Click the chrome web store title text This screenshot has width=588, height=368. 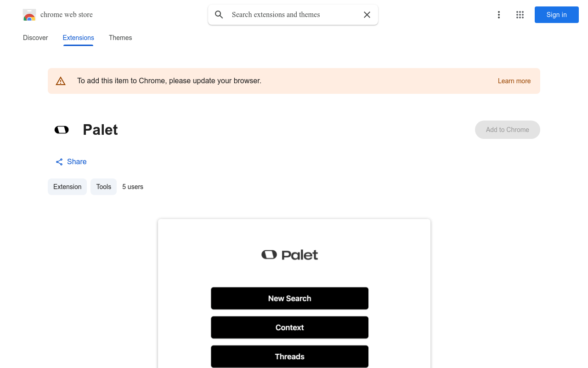click(67, 15)
